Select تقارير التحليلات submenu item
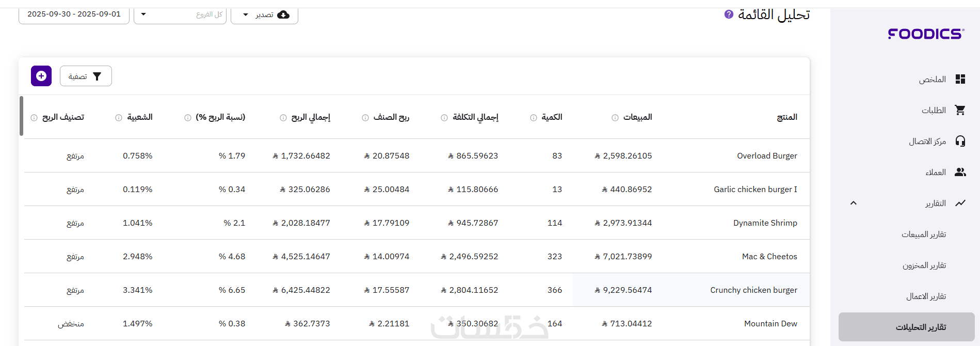The image size is (980, 346). [907, 327]
